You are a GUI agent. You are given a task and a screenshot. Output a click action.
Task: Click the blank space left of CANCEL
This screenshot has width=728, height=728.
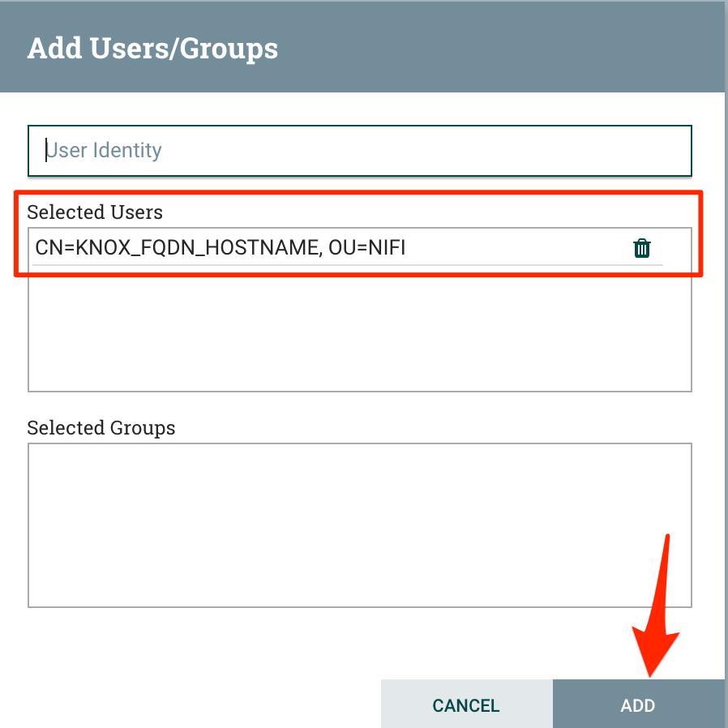tap(195, 704)
